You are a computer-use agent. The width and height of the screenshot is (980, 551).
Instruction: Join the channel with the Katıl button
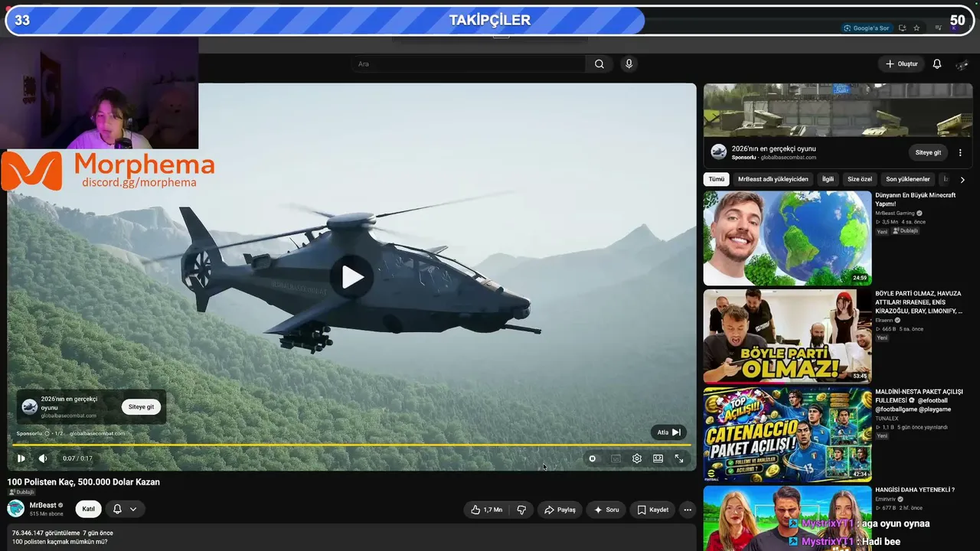(89, 509)
